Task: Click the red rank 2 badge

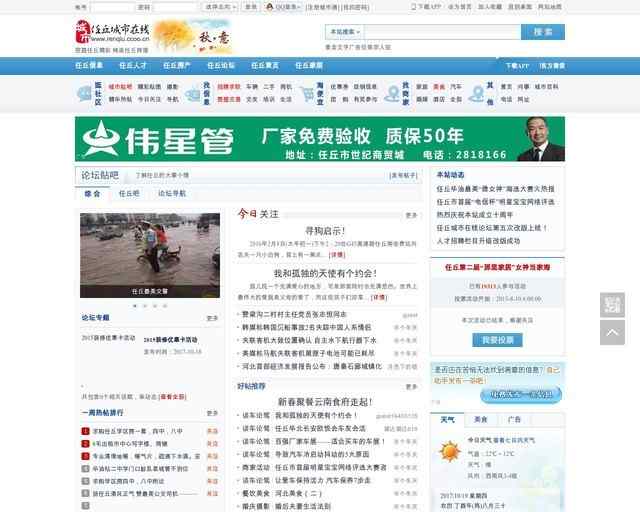Action: pyautogui.click(x=85, y=444)
